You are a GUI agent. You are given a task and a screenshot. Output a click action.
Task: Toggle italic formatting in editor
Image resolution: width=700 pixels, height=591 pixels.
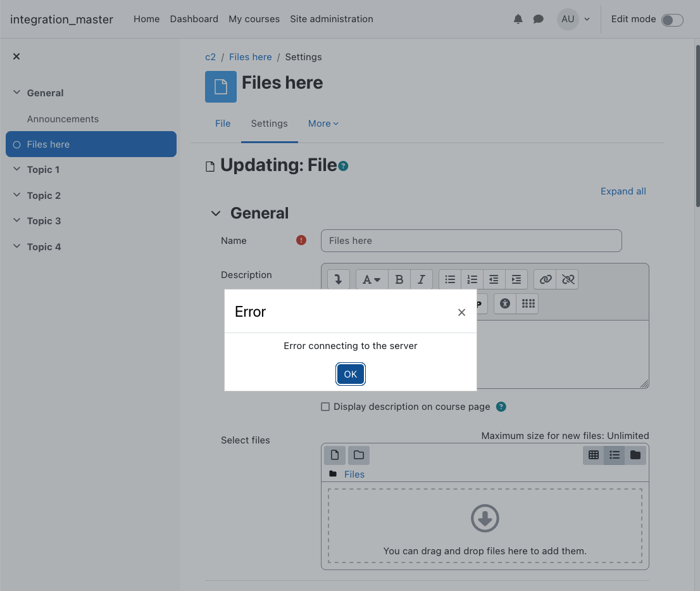pos(421,279)
